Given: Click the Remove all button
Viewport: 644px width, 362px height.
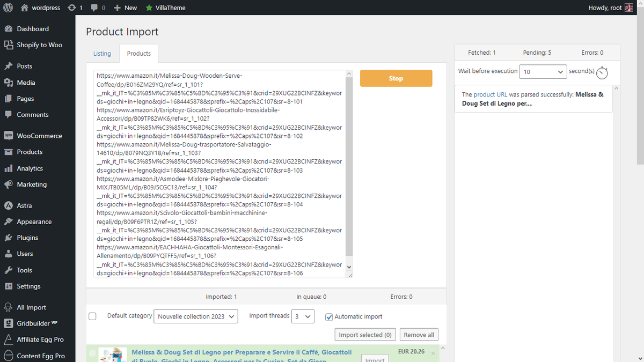Looking at the screenshot, I should [x=419, y=335].
